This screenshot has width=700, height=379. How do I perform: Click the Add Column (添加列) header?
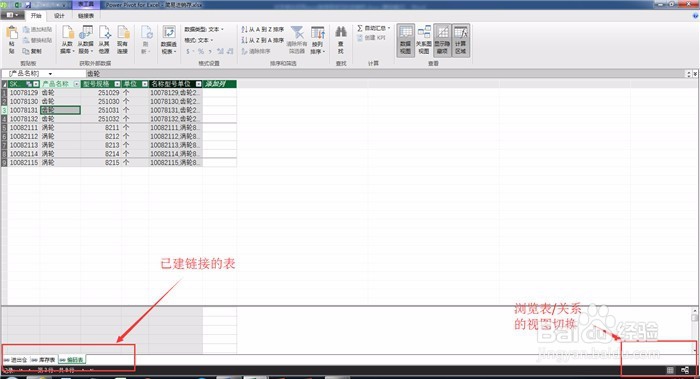click(220, 84)
